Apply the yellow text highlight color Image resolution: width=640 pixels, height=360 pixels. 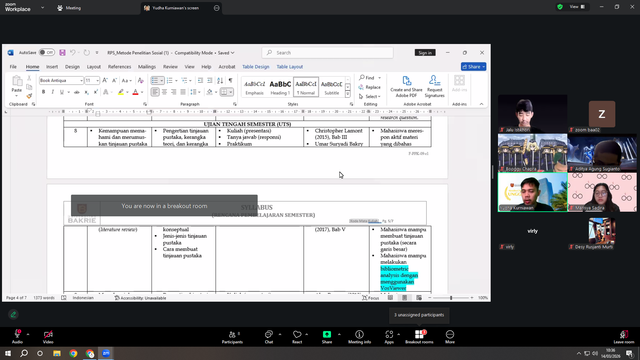pyautogui.click(x=121, y=92)
